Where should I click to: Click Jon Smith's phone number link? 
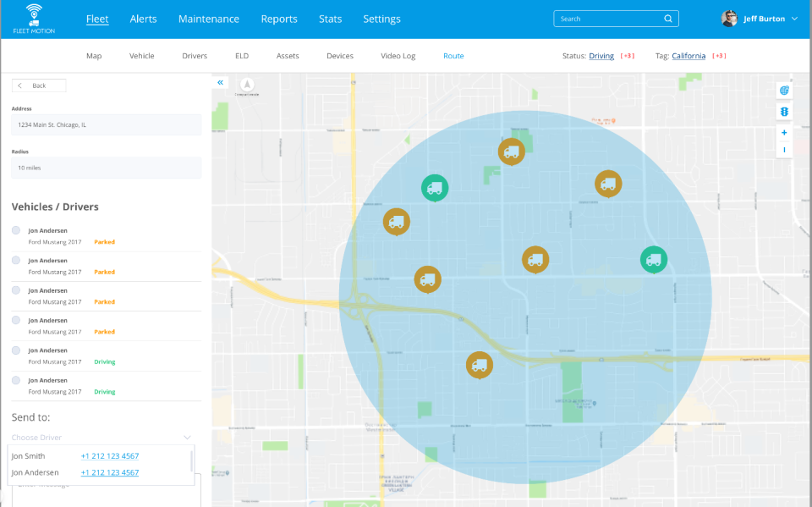[110, 456]
